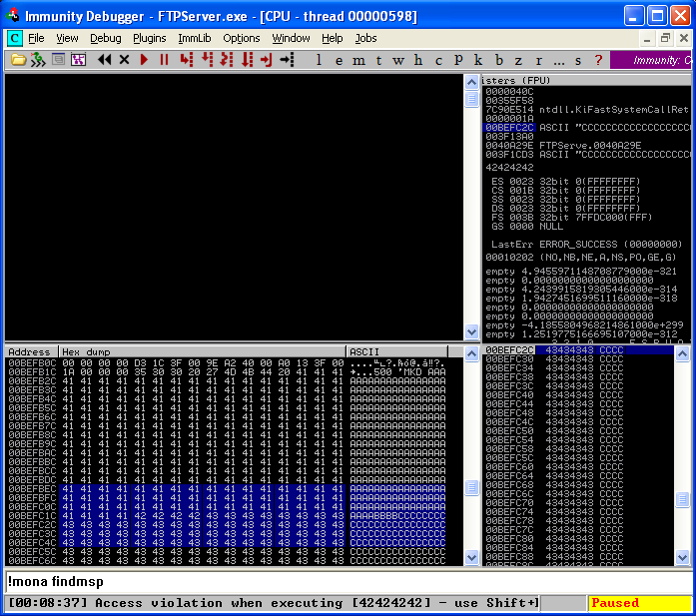The width and height of the screenshot is (696, 616).
Task: Click the Restart program rewind icon
Action: [104, 60]
